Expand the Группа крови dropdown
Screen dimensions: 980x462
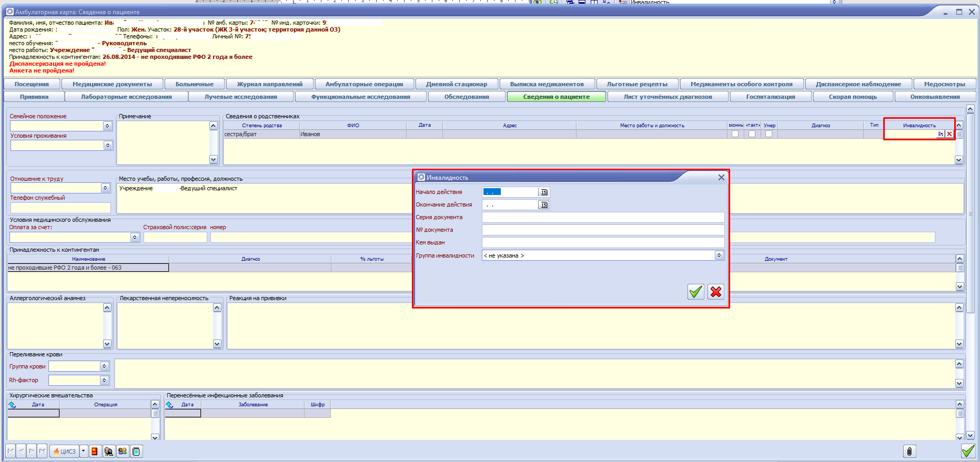104,366
